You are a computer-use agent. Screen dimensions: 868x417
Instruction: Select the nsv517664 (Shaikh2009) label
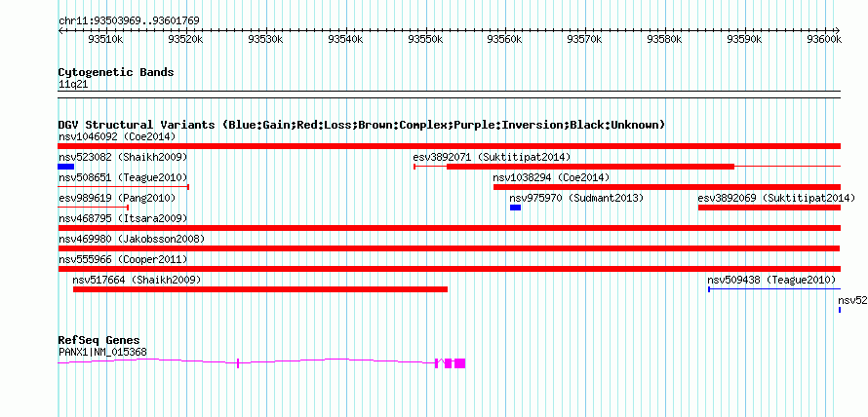click(x=137, y=280)
